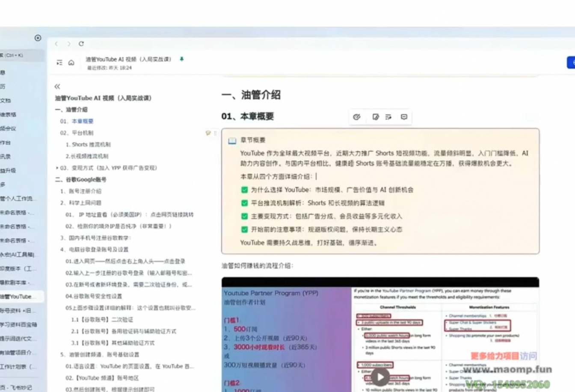The height and width of the screenshot is (392, 575).
Task: Click the document title in the header bar
Action: point(128,59)
